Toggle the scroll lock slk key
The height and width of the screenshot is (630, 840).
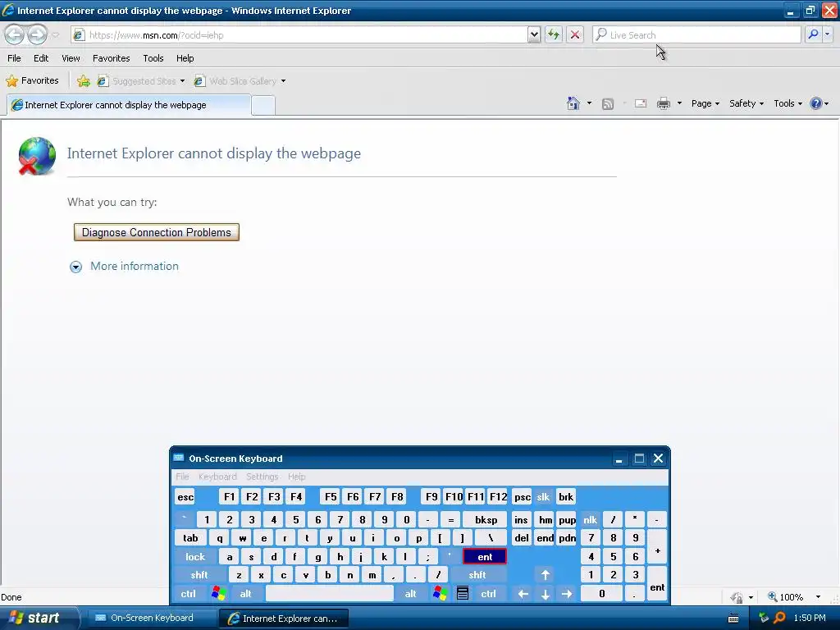(543, 496)
